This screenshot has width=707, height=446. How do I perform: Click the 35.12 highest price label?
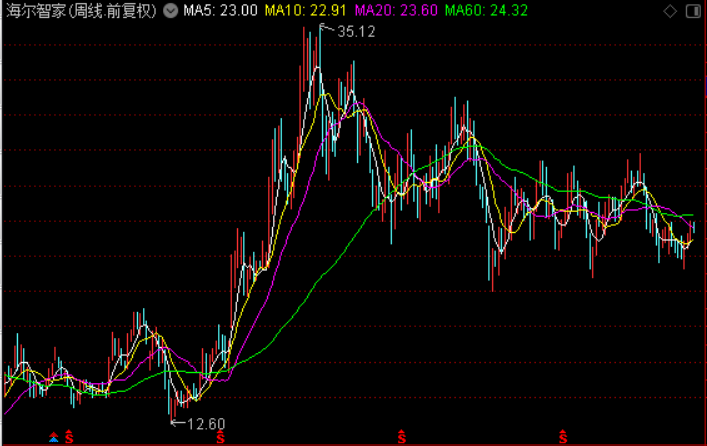[x=356, y=32]
